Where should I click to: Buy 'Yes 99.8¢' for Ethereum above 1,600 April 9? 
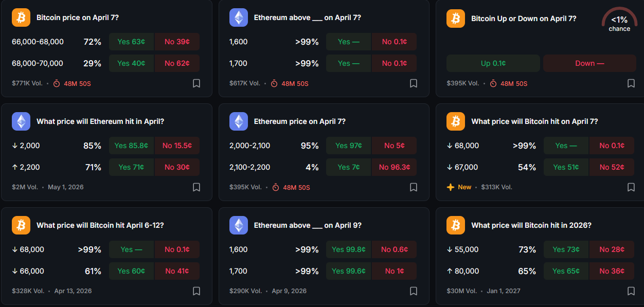pyautogui.click(x=348, y=249)
